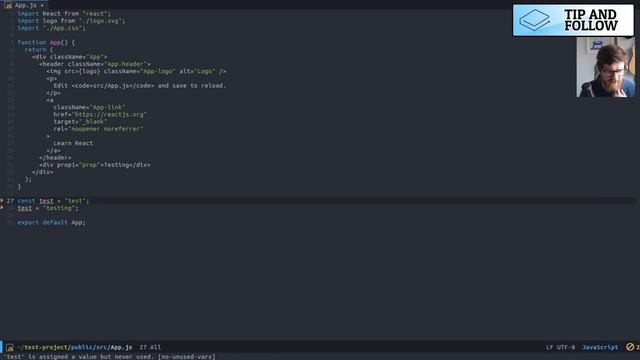The width and height of the screenshot is (640, 360).
Task: Click the underlined test variable in const line
Action: tap(46, 201)
